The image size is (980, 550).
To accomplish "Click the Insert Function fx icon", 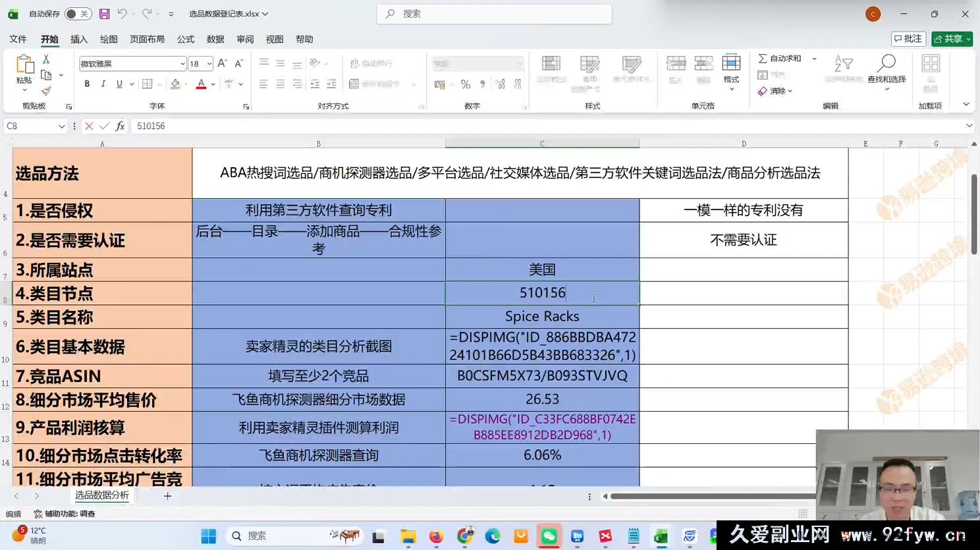I will coord(119,126).
